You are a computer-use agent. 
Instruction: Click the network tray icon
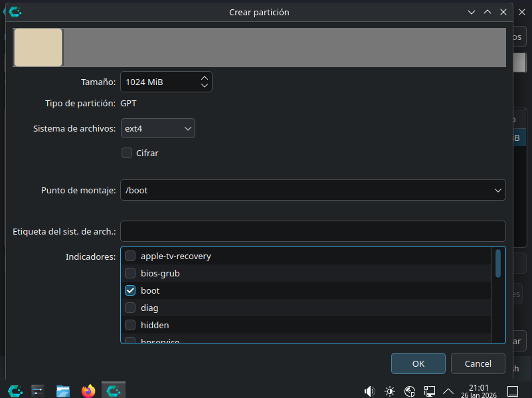coord(430,391)
